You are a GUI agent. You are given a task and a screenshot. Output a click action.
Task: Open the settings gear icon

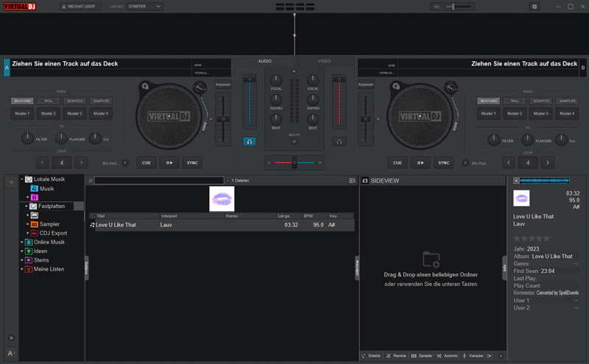click(x=535, y=7)
